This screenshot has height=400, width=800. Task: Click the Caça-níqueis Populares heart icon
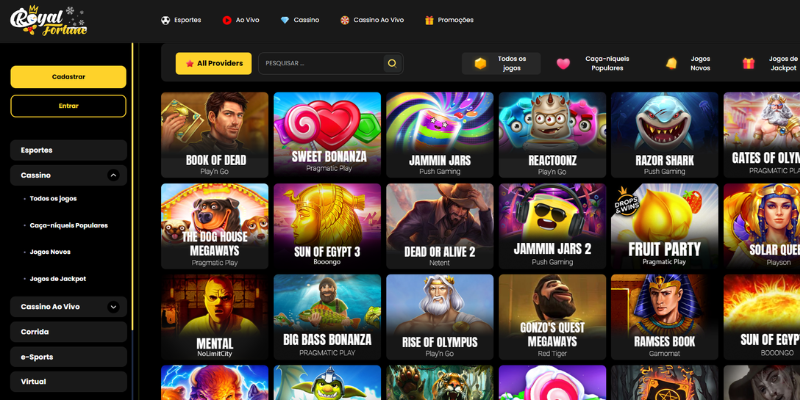(x=563, y=63)
